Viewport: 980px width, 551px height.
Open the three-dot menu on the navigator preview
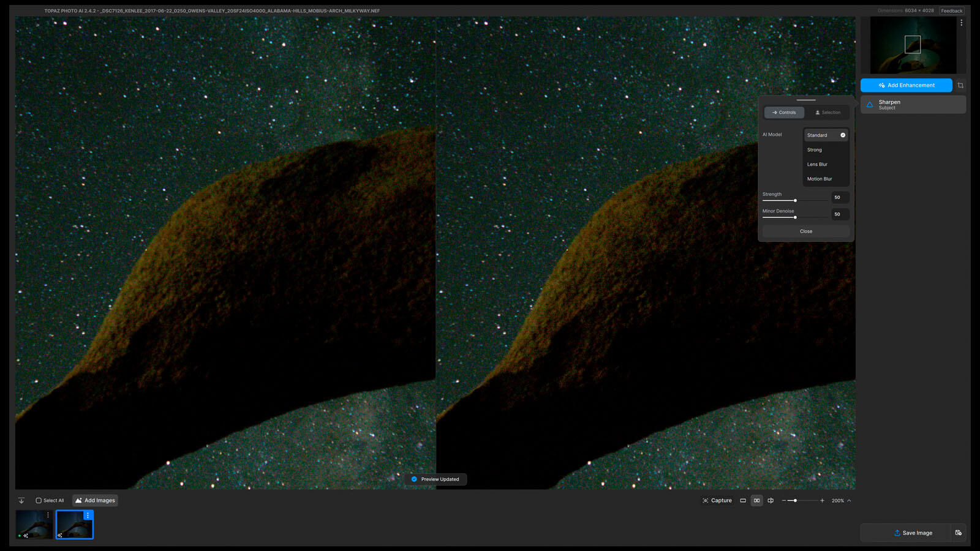coord(961,23)
